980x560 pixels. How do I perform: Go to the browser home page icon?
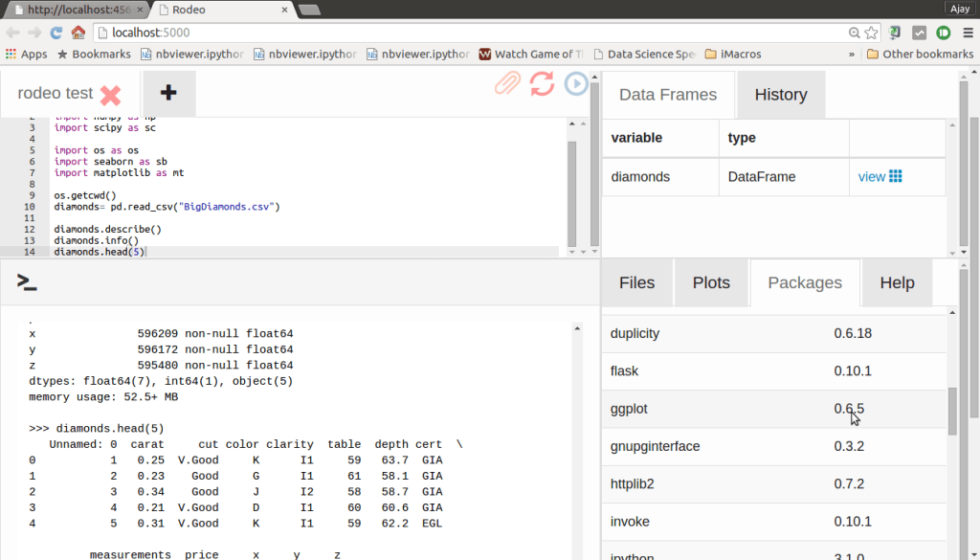[x=78, y=33]
